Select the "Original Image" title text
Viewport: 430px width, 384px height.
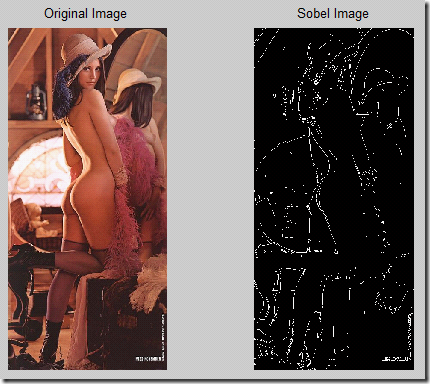(85, 14)
